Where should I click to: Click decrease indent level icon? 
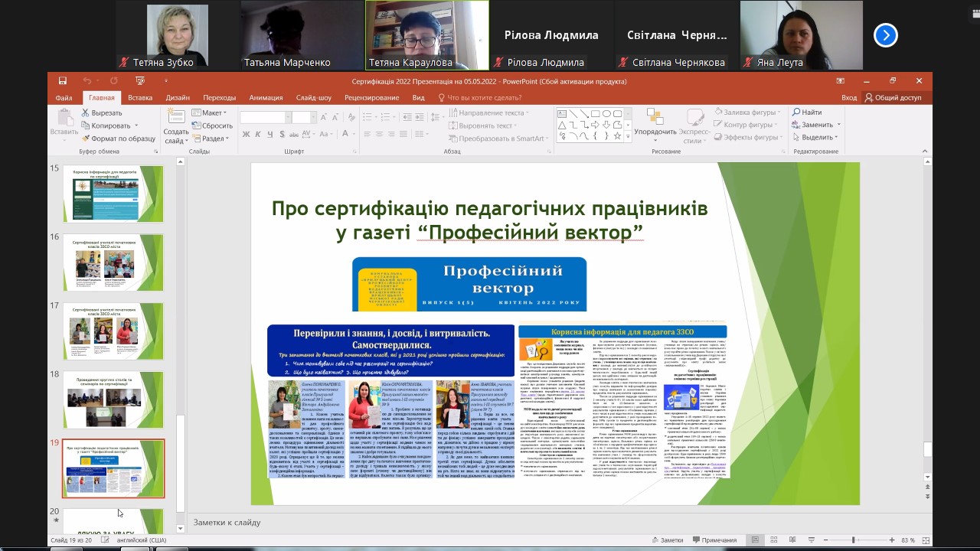coord(407,117)
